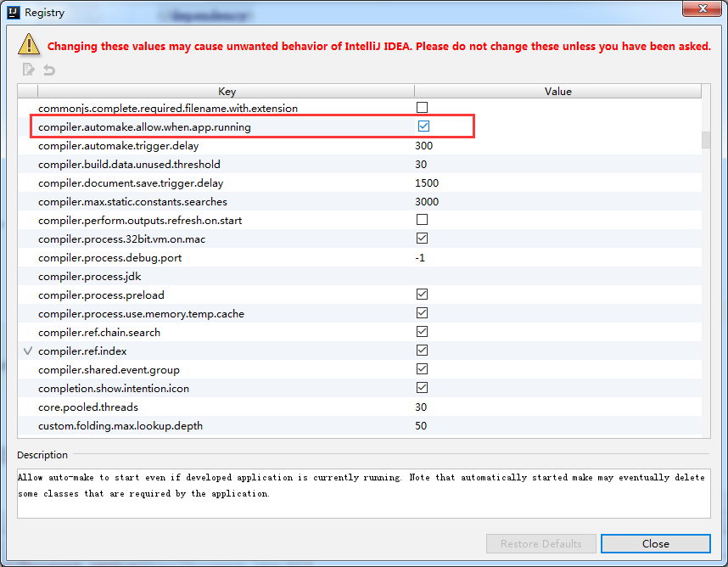Image resolution: width=728 pixels, height=567 pixels.
Task: Select the compiler.ref.index key text
Action: (82, 351)
